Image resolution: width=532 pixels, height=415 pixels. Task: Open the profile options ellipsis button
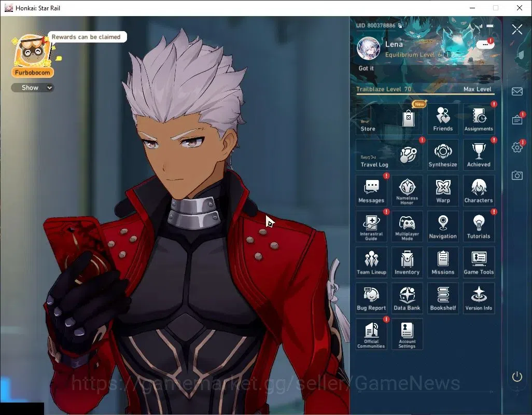[485, 45]
